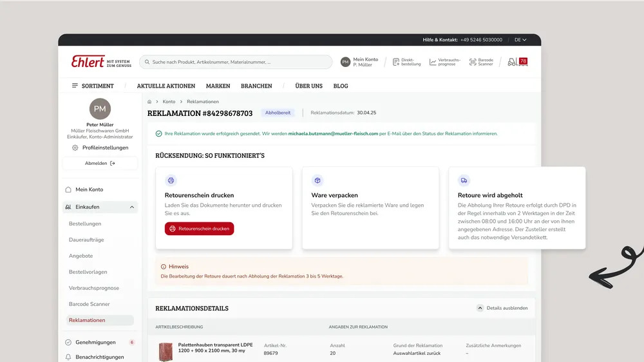Collapse details with Details ausblenden
This screenshot has width=644, height=362.
(502, 308)
